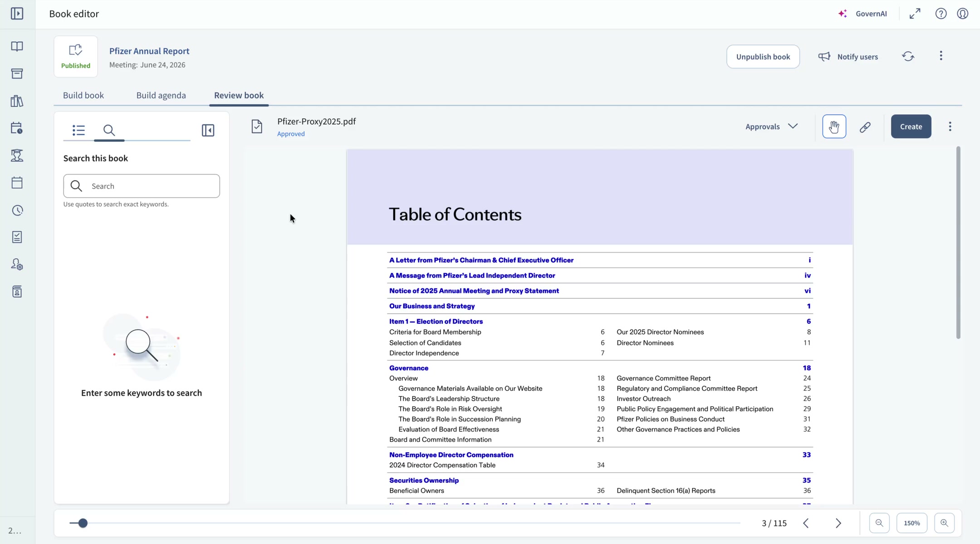
Task: Open the podium sidebar icon
Action: click(17, 155)
